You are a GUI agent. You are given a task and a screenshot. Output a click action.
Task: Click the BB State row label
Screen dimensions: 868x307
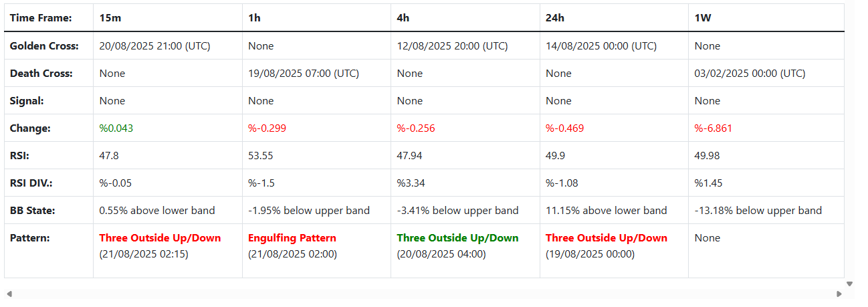click(33, 211)
